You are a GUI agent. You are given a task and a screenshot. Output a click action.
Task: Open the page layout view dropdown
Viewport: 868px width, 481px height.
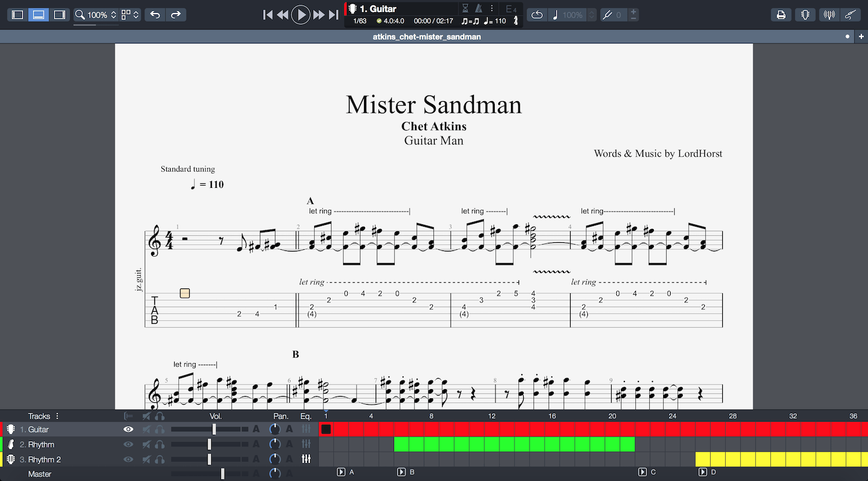click(130, 14)
